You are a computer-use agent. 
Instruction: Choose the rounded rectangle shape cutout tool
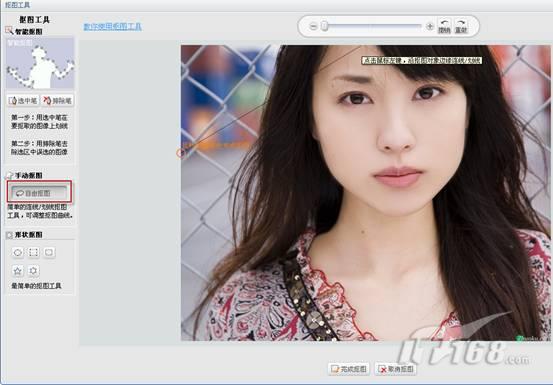tap(49, 252)
